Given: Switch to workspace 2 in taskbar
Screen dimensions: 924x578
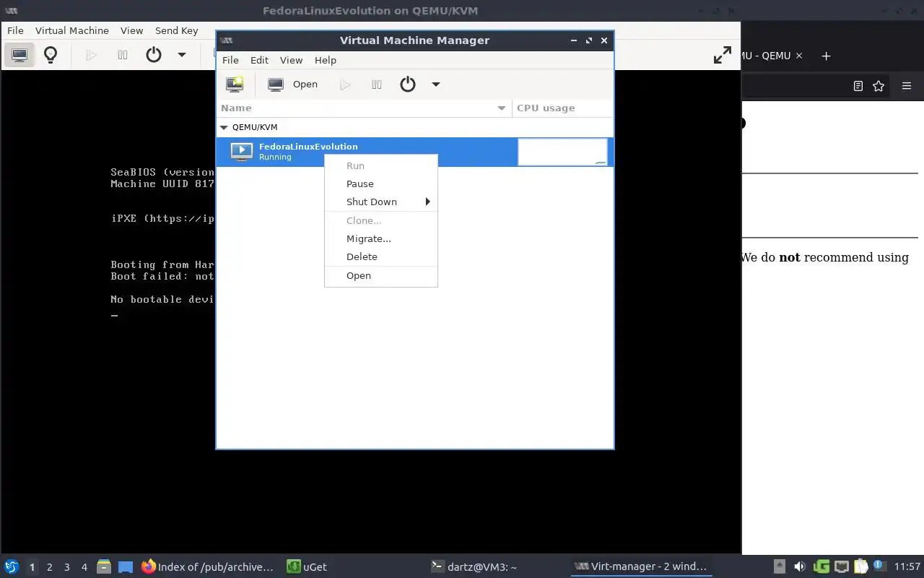Looking at the screenshot, I should point(49,567).
